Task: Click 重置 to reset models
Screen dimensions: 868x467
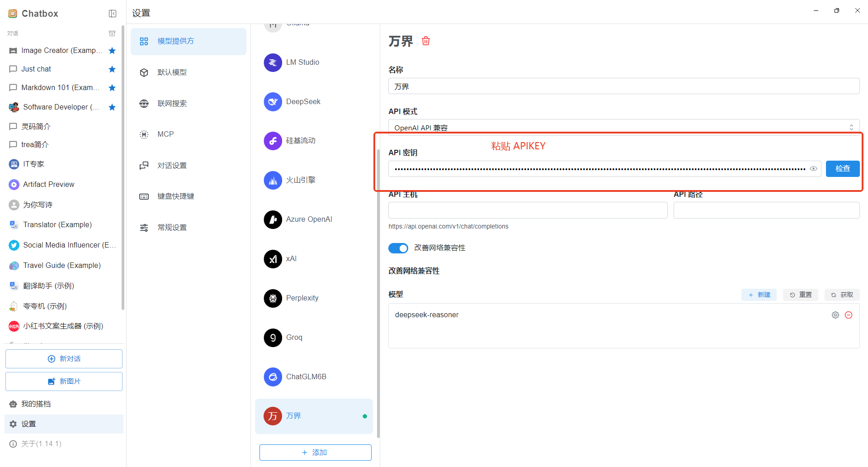Action: pos(801,295)
